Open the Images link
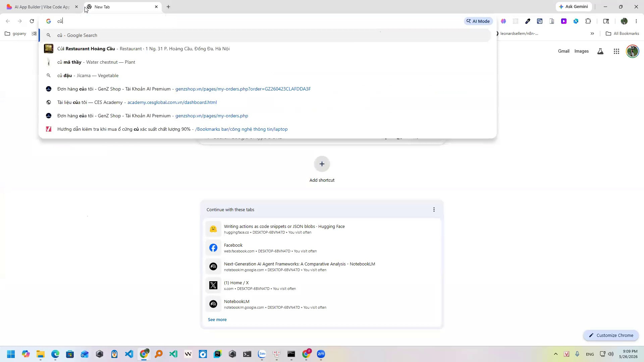Image resolution: width=644 pixels, height=362 pixels. pos(581,51)
